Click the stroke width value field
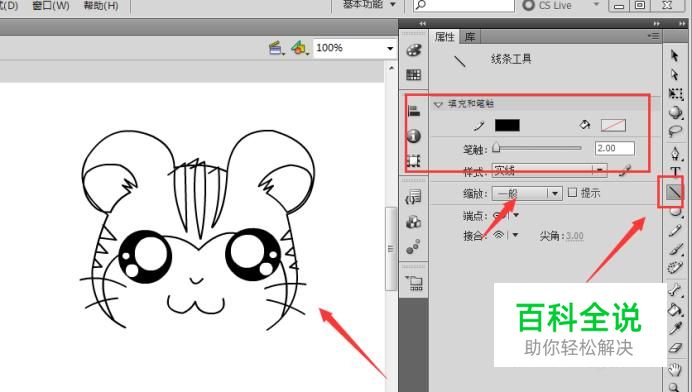 click(615, 148)
